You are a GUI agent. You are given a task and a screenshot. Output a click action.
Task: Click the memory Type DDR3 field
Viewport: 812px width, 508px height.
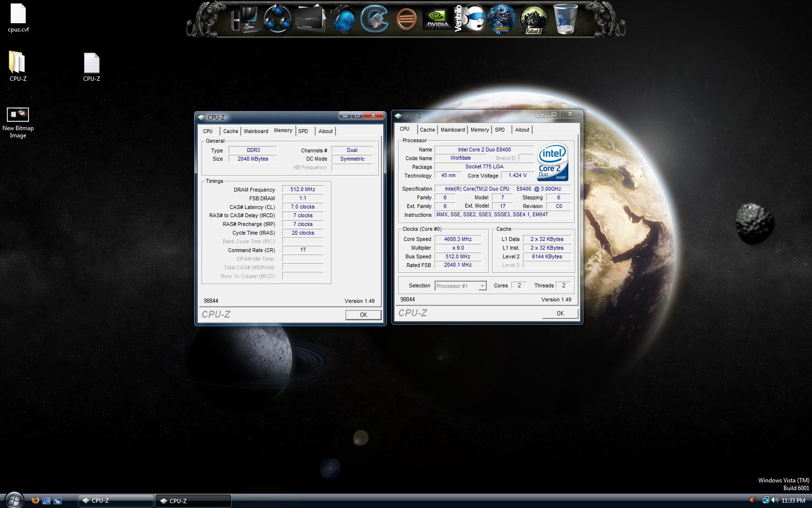tap(253, 150)
